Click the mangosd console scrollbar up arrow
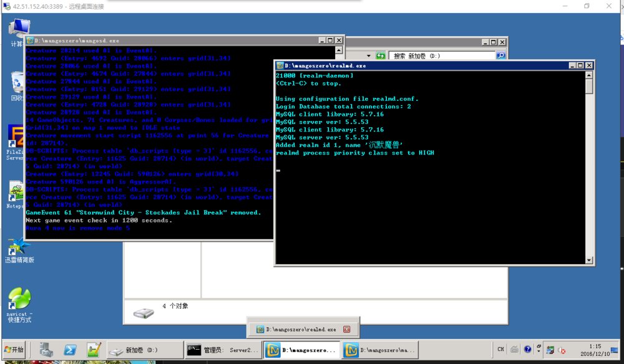Screen dimensions: 624x364 point(339,50)
